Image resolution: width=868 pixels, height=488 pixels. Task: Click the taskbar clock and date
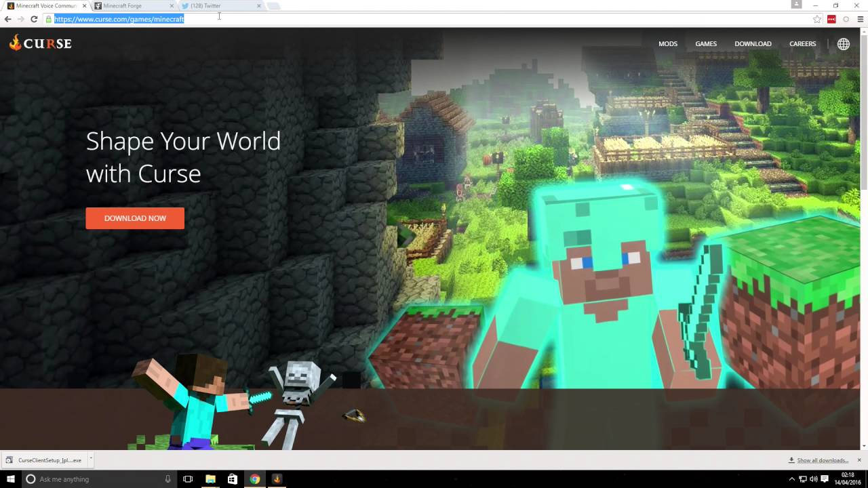pos(848,479)
